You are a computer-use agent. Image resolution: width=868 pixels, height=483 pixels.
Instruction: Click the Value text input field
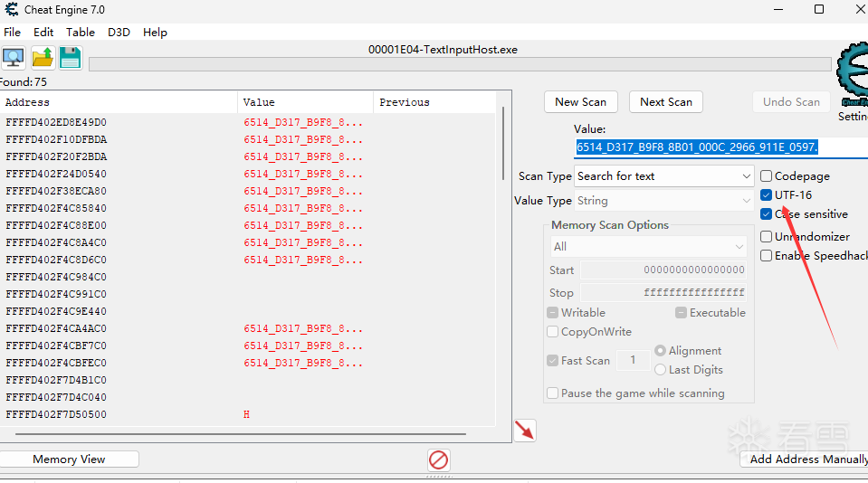720,147
